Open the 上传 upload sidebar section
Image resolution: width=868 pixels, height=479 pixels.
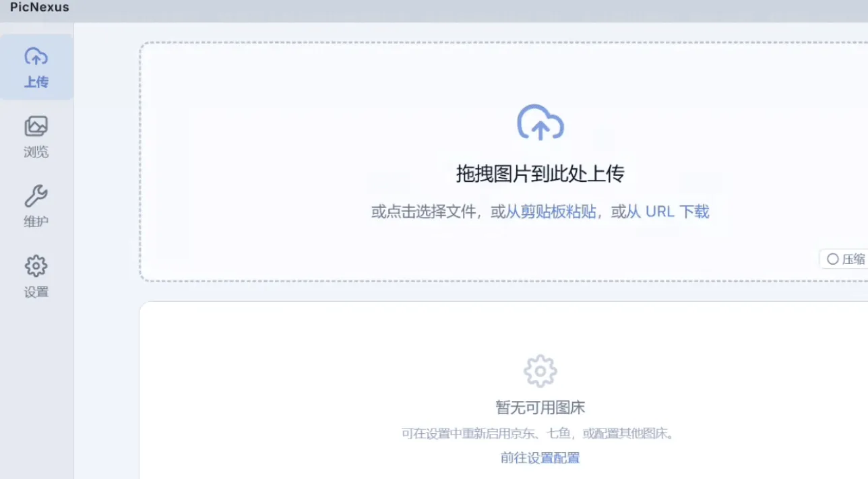[x=36, y=67]
